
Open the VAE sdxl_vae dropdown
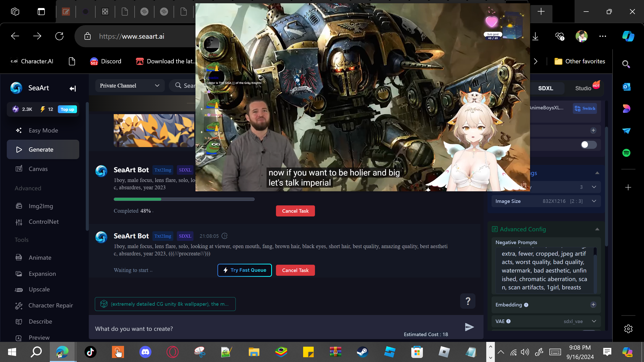click(x=546, y=321)
